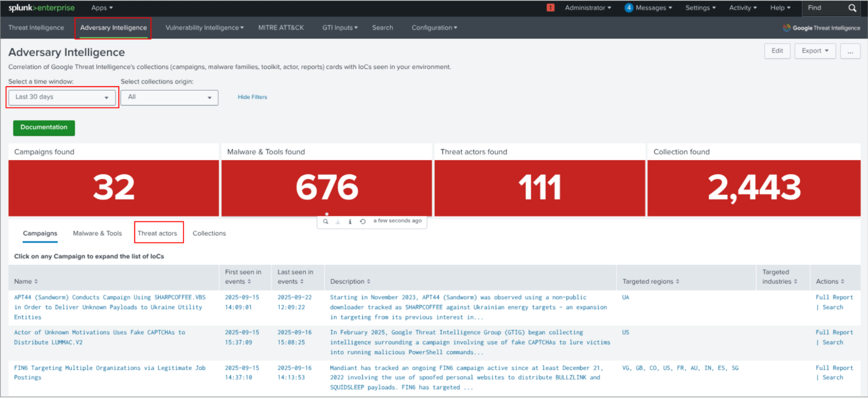Click the Malware & Tools found 676 tile
868x399 pixels.
point(327,188)
